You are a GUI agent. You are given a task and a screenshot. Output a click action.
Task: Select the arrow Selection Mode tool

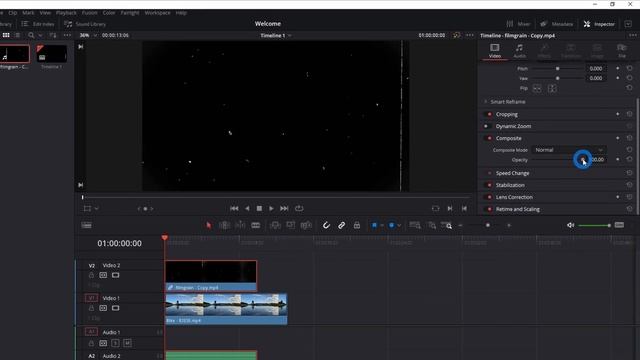point(209,225)
